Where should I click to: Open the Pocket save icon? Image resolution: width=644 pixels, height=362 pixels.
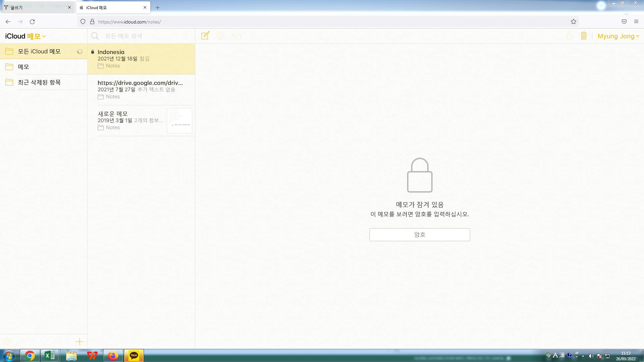point(624,21)
